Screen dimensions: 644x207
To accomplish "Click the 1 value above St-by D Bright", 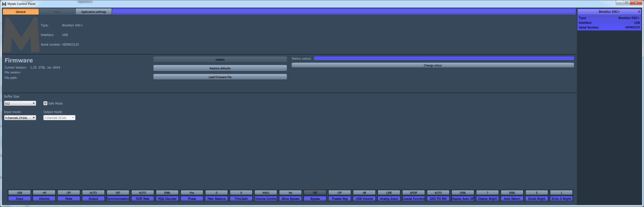I will (561, 193).
